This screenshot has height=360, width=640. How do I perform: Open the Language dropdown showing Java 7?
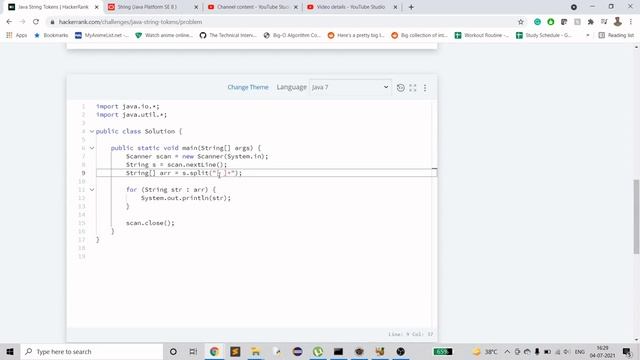point(350,87)
